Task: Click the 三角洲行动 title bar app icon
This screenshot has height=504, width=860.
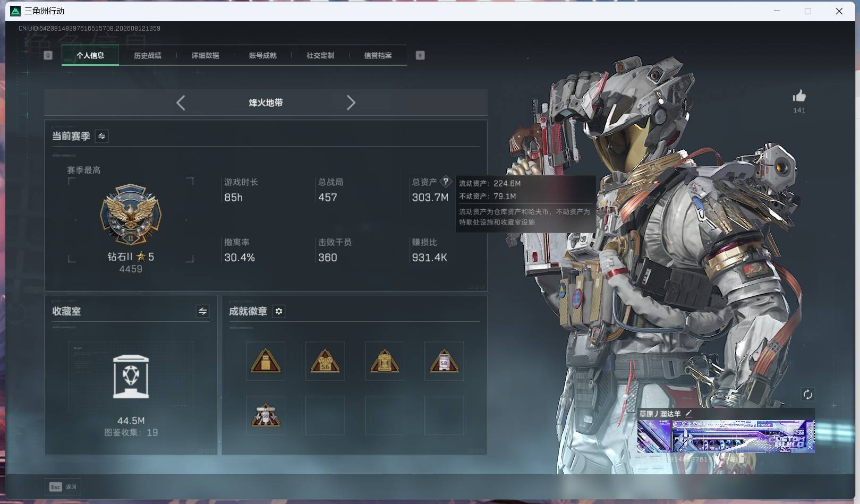Action: point(15,11)
